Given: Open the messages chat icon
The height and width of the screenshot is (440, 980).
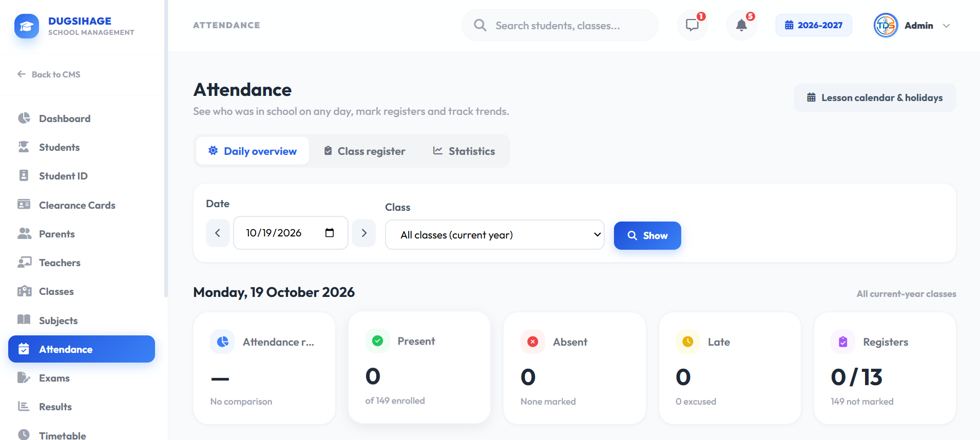Looking at the screenshot, I should [692, 25].
